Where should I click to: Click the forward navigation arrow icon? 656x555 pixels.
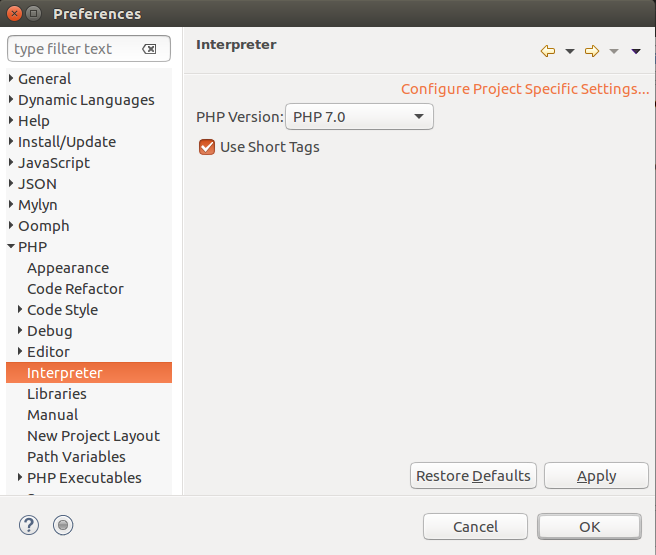(x=592, y=51)
